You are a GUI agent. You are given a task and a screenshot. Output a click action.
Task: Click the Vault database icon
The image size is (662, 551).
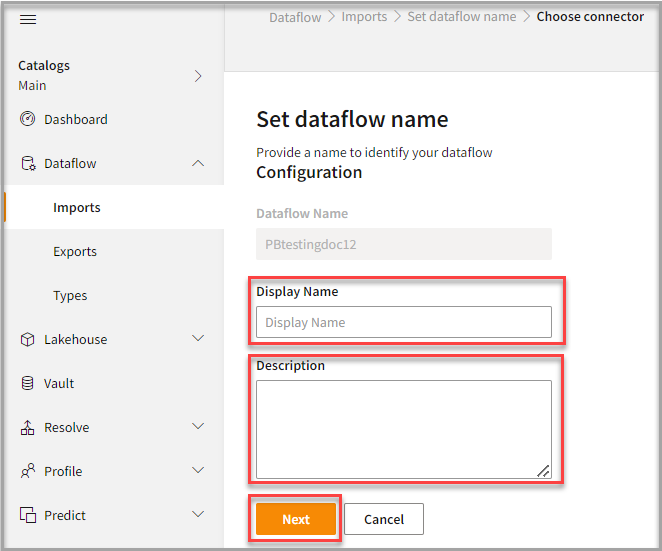(x=28, y=384)
